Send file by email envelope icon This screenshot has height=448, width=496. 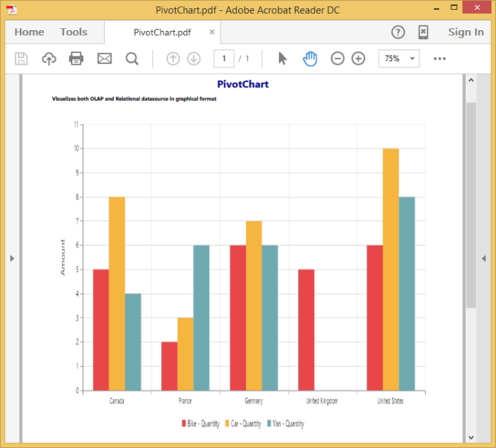coord(104,59)
